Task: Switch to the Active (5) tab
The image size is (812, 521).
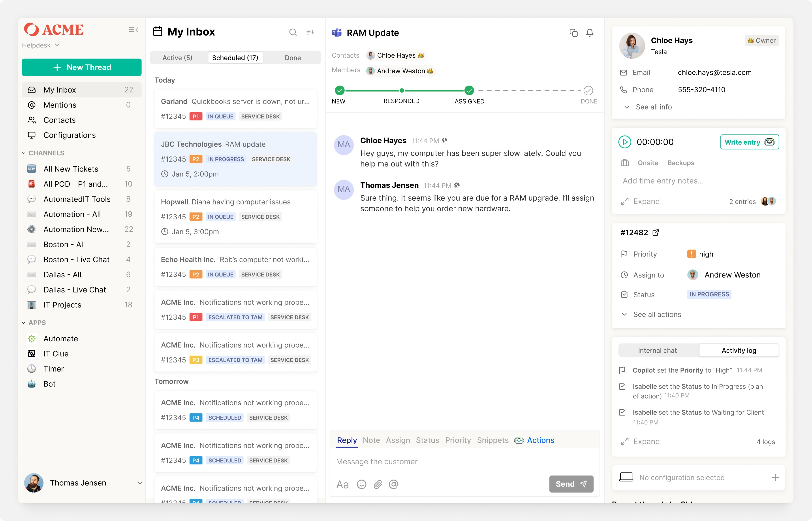Action: (177, 58)
